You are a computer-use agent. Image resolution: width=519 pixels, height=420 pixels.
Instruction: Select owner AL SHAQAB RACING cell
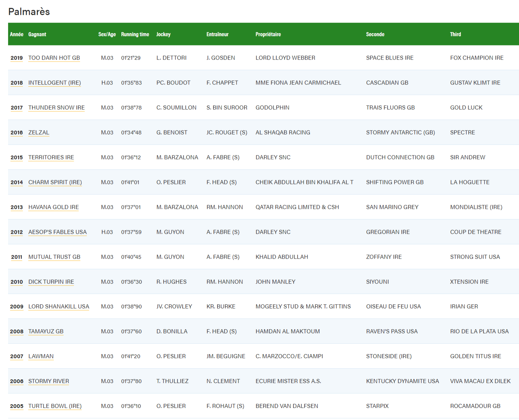283,132
